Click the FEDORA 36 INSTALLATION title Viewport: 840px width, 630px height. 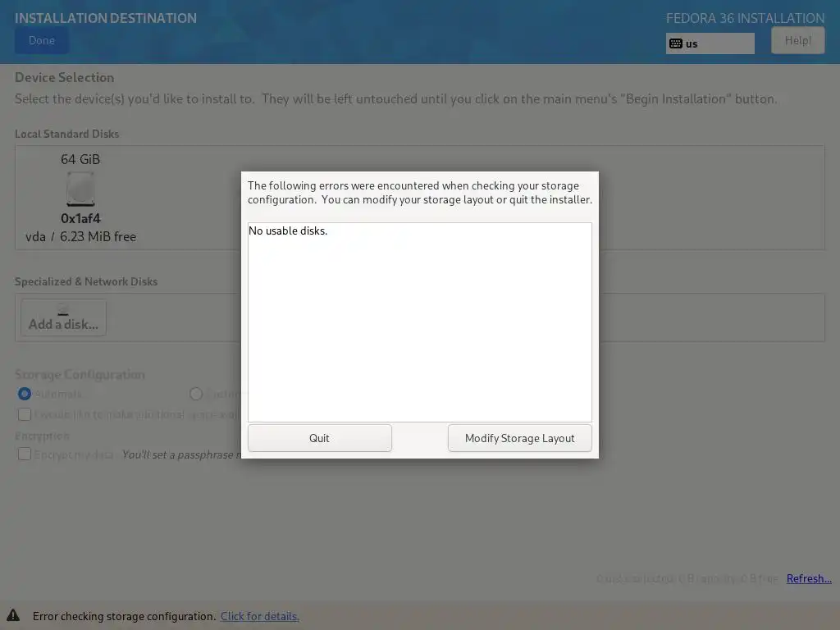[x=745, y=18]
